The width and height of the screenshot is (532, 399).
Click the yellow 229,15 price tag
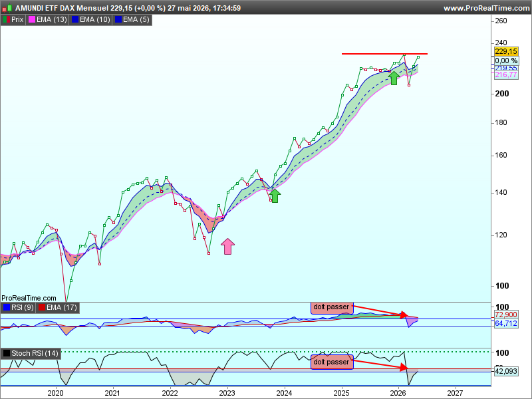pyautogui.click(x=506, y=51)
